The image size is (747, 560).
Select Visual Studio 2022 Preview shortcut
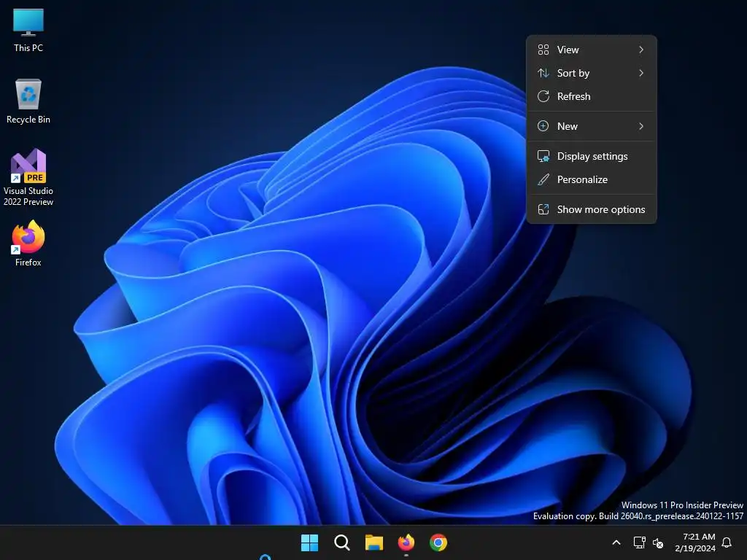[x=28, y=177]
